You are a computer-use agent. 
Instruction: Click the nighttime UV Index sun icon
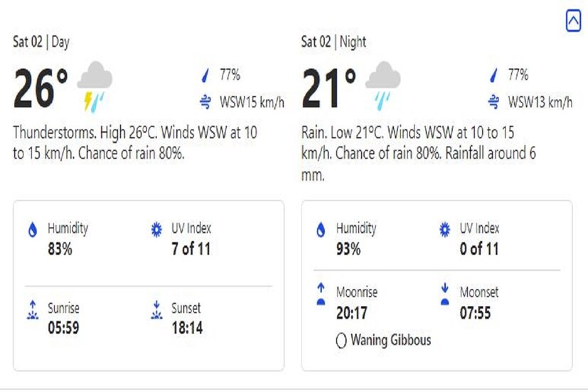click(445, 231)
